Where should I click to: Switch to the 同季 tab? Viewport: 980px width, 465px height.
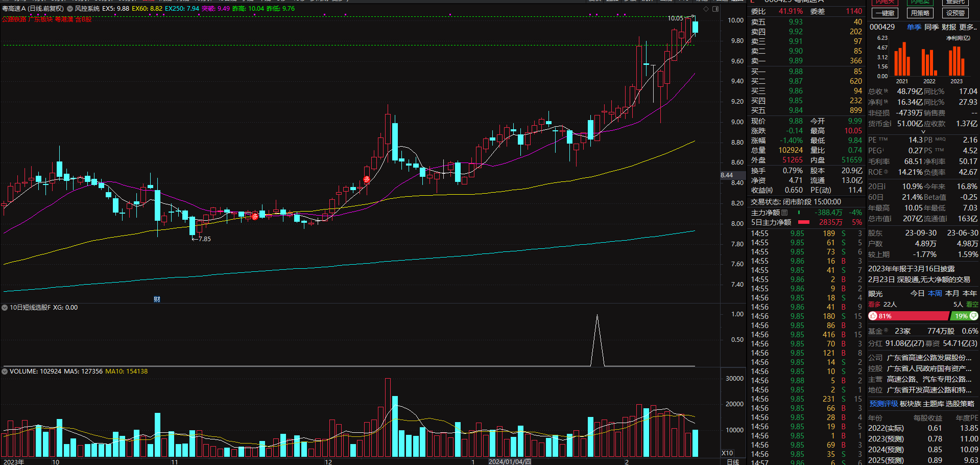point(931,27)
